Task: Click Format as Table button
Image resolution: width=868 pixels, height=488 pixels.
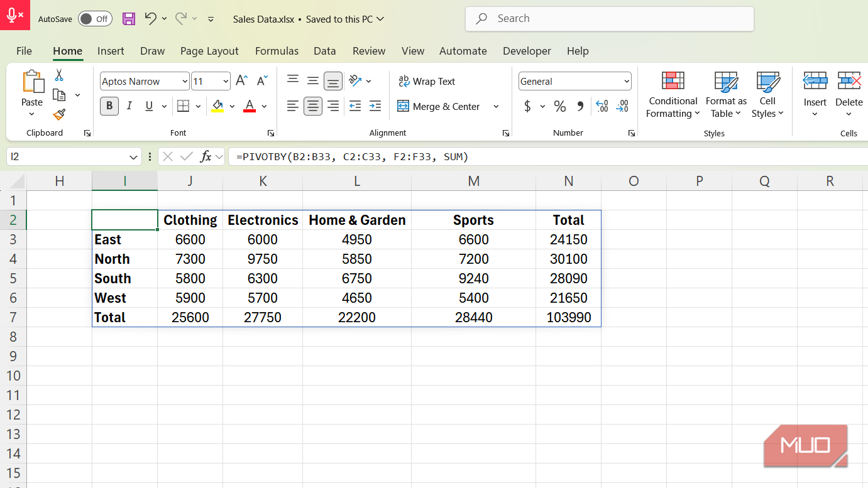Action: [x=726, y=94]
